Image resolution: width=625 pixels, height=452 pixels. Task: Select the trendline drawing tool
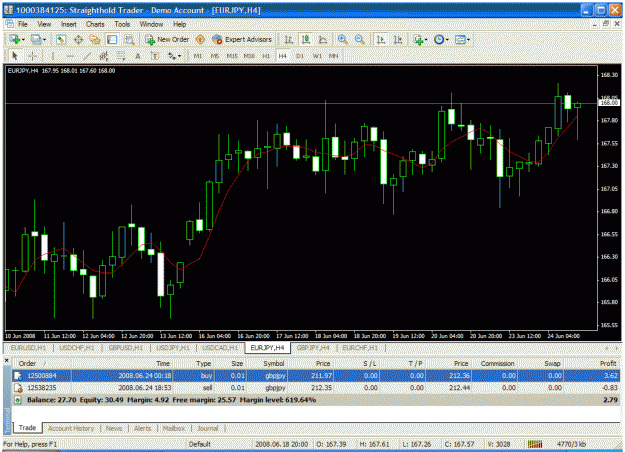click(x=87, y=56)
